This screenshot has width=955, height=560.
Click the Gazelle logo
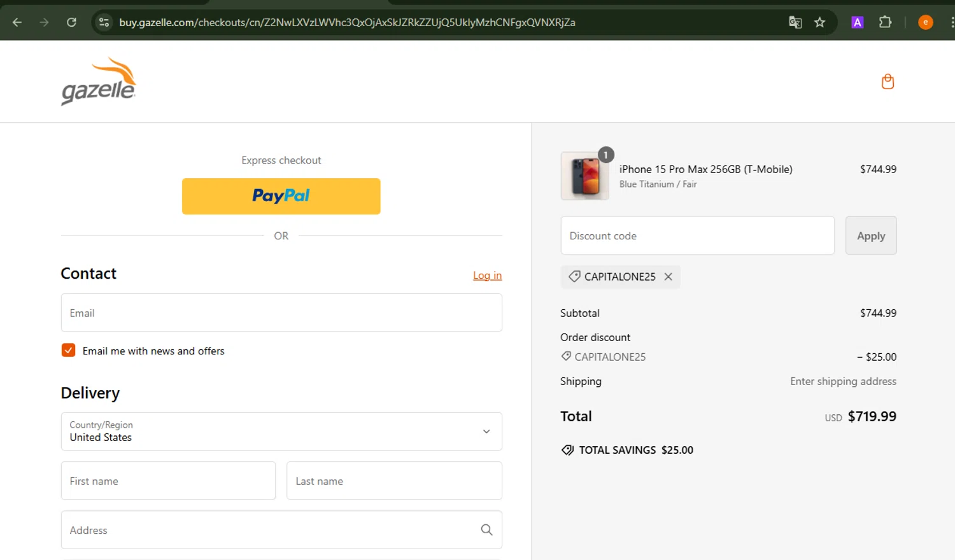tap(99, 81)
